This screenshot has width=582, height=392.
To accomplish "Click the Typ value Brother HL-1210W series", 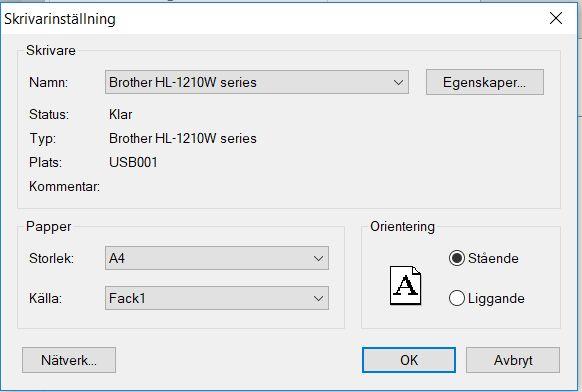I will pyautogui.click(x=183, y=138).
